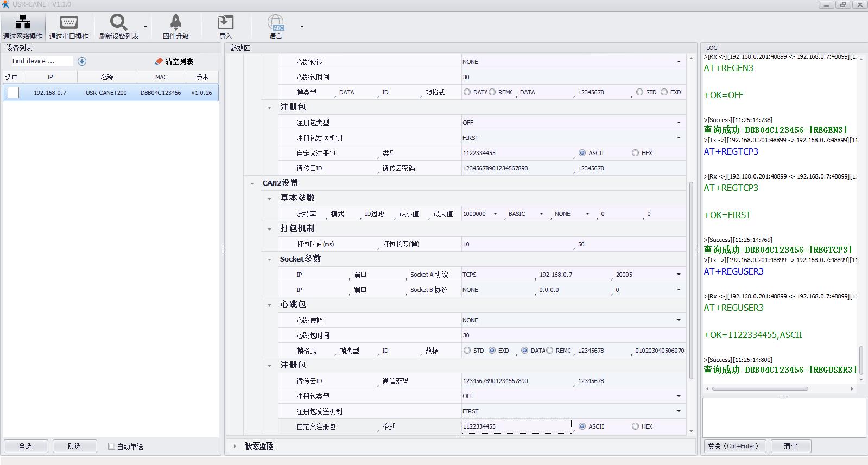Viewport: 868px width, 465px height.
Task: Tick the checkbox for device 192.168.0.7
Action: [x=14, y=93]
